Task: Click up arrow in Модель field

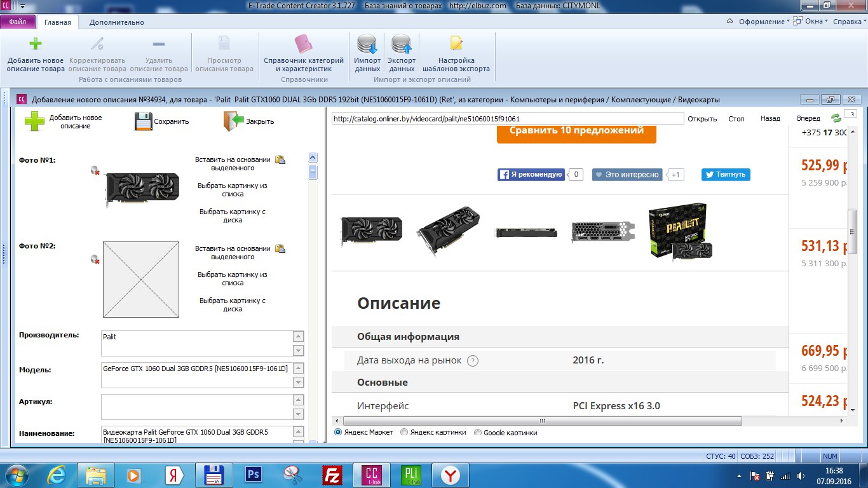Action: pyautogui.click(x=298, y=369)
